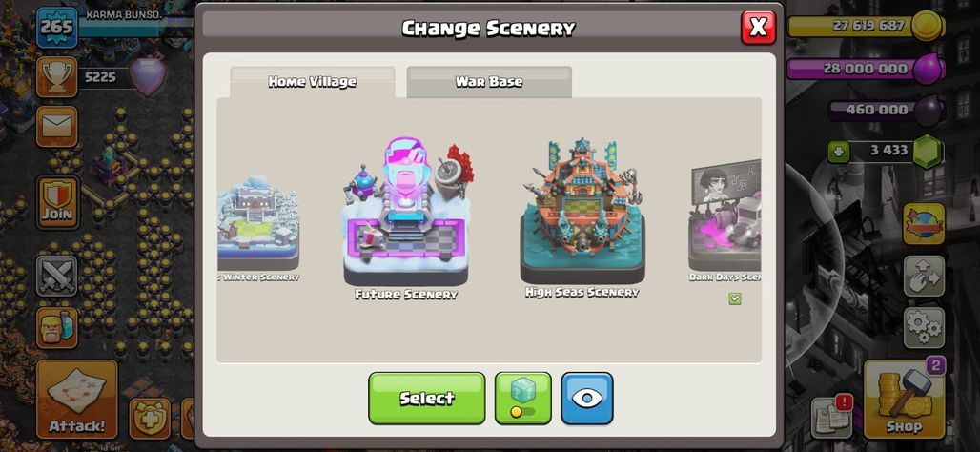Viewport: 980px width, 452px height.
Task: Click the Dark Days Scenery checkmark box
Action: point(735,298)
